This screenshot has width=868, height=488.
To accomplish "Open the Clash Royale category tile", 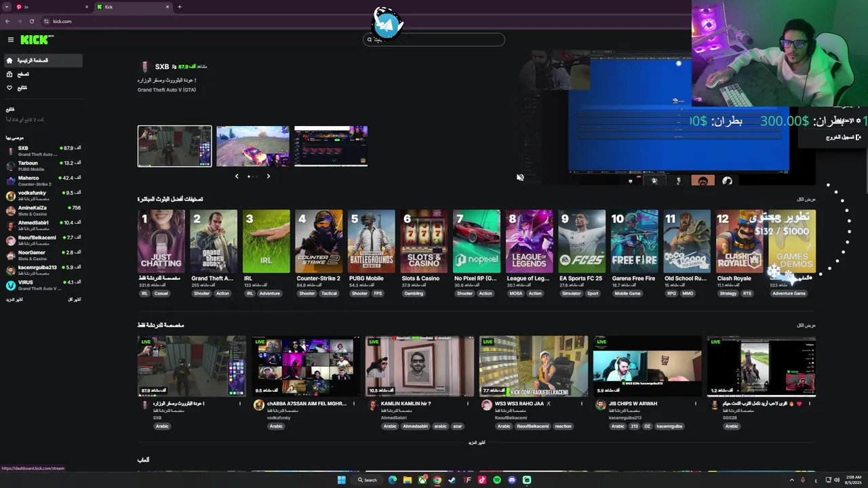I will tap(740, 241).
